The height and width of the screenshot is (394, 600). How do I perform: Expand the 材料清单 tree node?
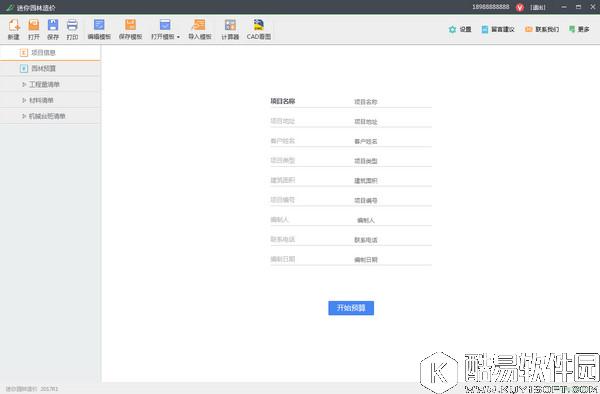click(24, 100)
